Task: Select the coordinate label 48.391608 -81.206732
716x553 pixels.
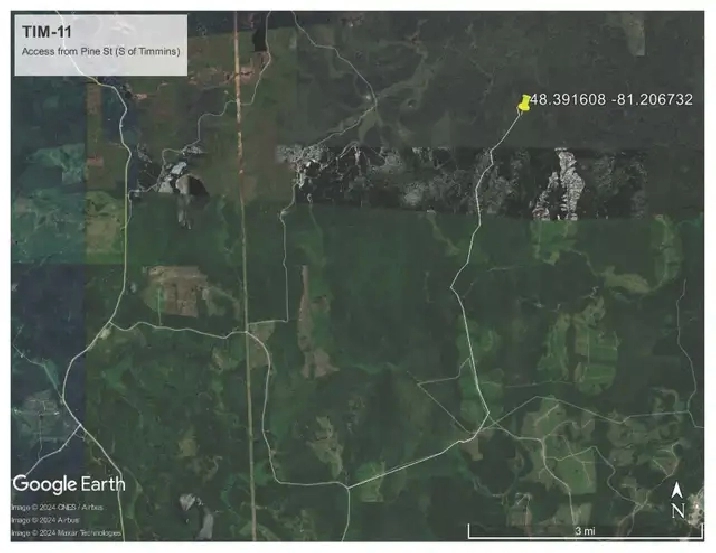Action: 610,101
